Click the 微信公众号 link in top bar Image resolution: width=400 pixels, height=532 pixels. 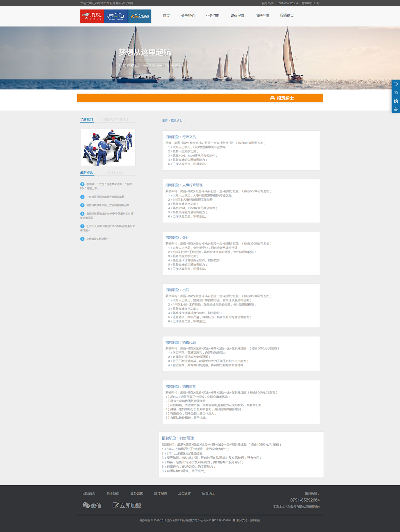(x=311, y=3)
